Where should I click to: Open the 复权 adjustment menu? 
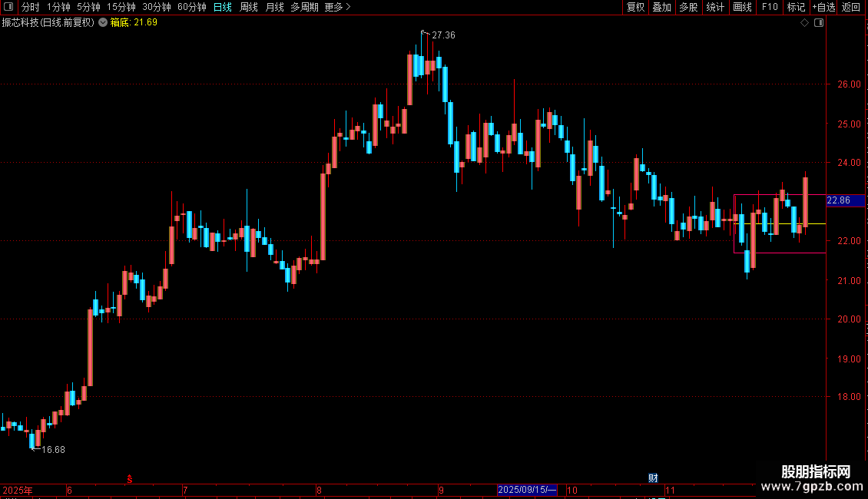[x=635, y=7]
